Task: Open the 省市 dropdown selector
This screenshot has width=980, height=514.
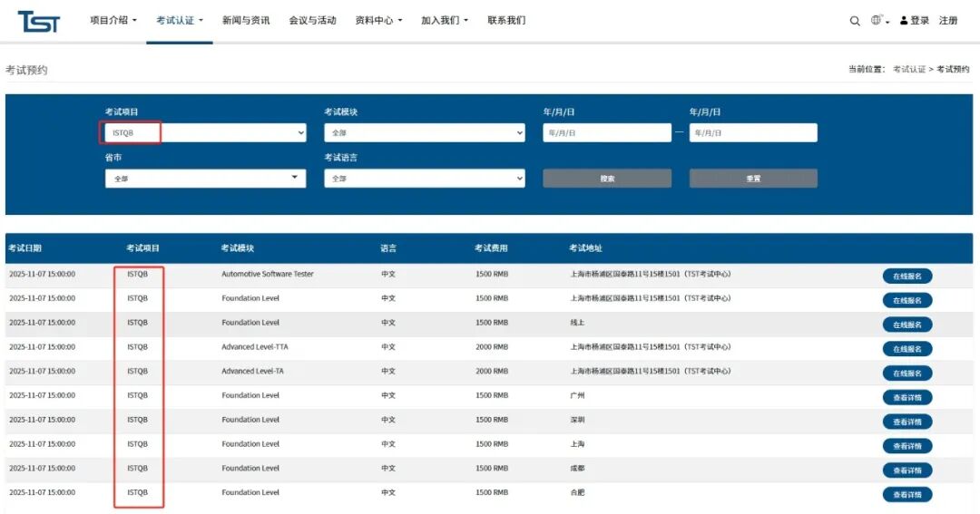Action: click(x=206, y=179)
